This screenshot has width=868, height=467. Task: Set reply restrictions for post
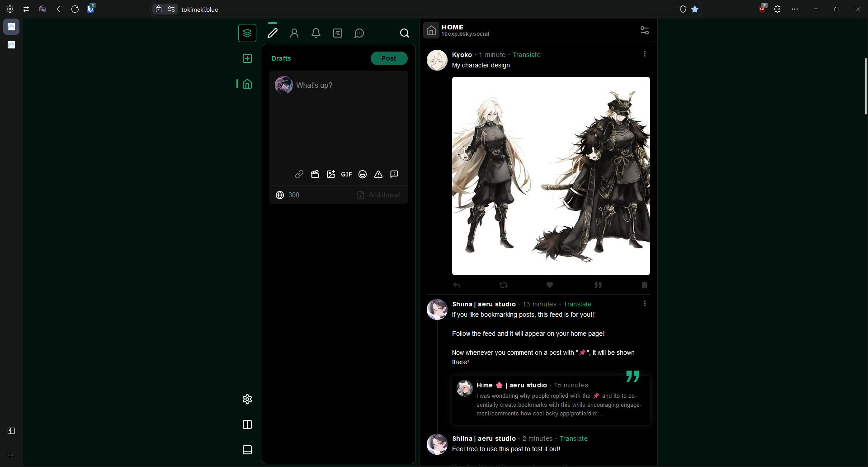pyautogui.click(x=394, y=174)
